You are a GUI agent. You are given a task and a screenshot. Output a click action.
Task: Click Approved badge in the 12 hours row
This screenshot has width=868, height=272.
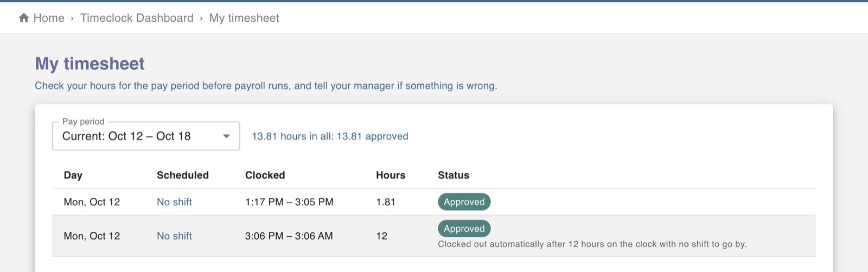(x=464, y=229)
